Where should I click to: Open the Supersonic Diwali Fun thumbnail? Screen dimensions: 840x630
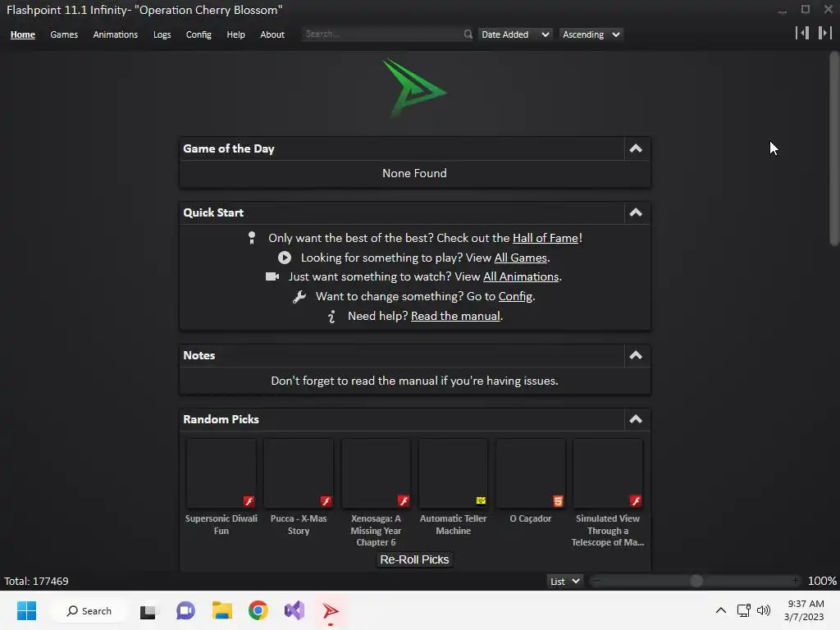click(x=221, y=473)
